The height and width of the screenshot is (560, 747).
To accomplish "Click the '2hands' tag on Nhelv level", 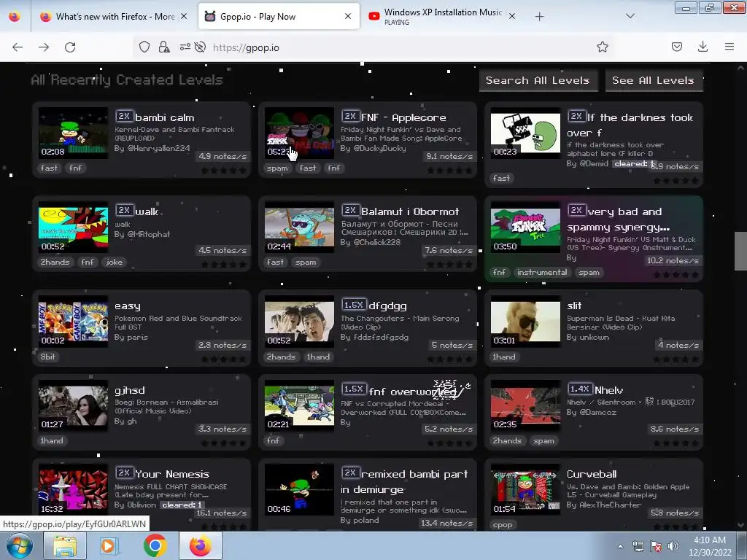I will click(508, 441).
